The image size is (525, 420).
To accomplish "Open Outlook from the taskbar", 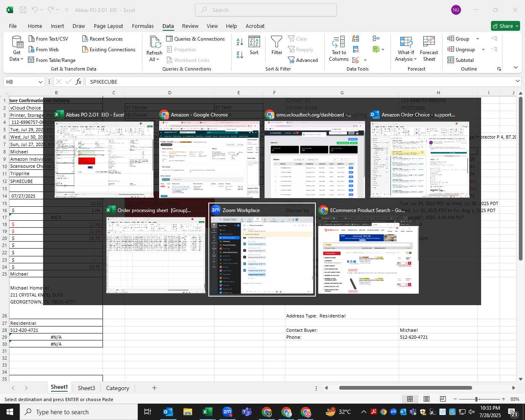I will pos(168,412).
